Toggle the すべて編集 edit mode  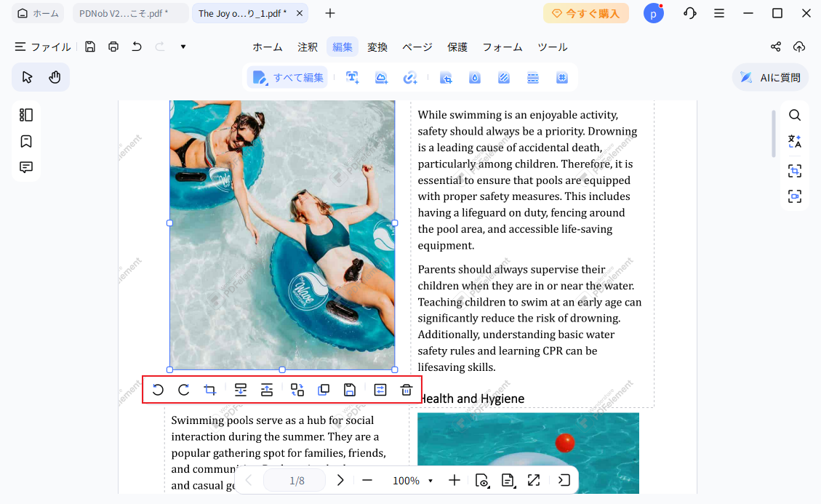click(x=287, y=77)
